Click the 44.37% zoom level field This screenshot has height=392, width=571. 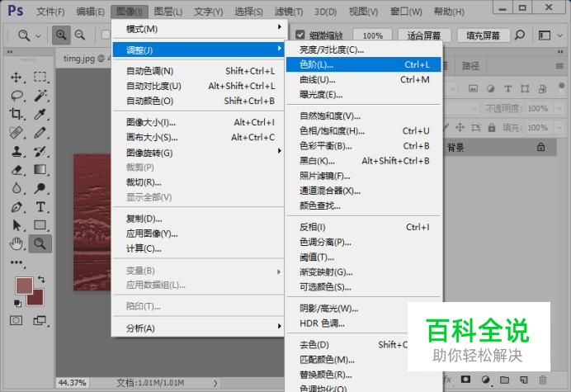pos(72,383)
